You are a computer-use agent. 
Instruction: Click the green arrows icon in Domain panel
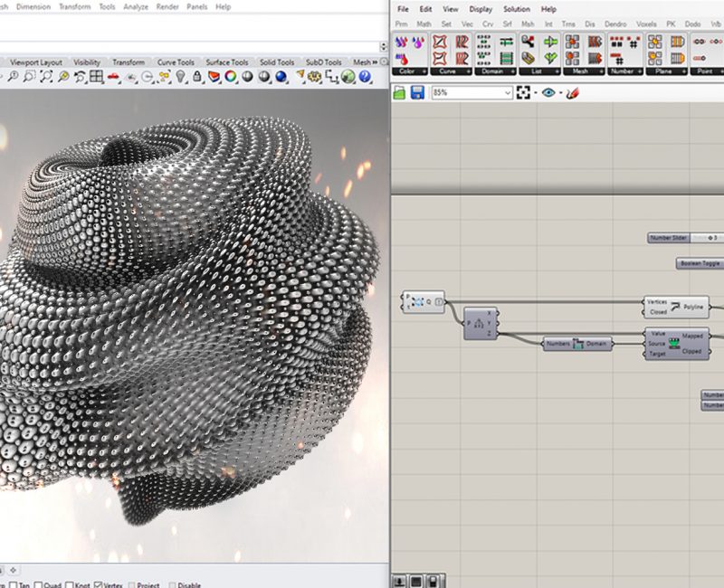[507, 43]
